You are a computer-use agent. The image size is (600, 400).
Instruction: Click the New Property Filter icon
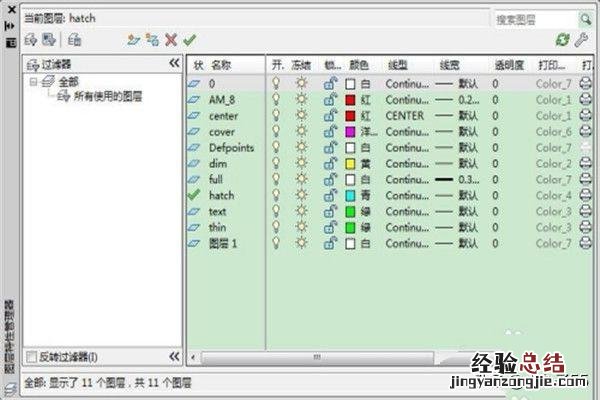(x=31, y=40)
